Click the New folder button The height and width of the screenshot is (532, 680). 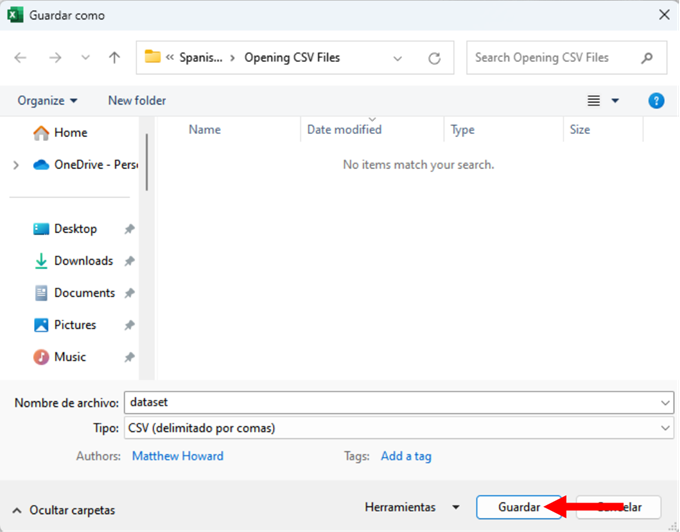click(137, 100)
